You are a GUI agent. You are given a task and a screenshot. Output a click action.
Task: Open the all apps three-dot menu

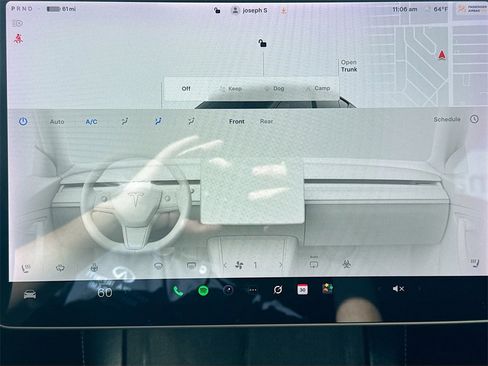(x=253, y=290)
